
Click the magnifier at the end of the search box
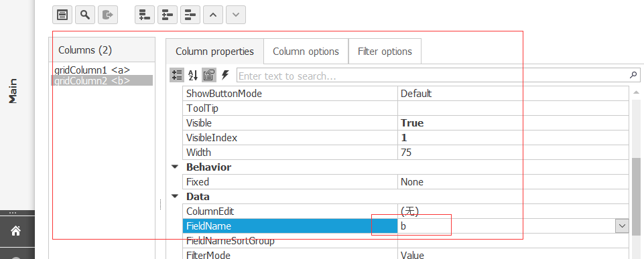[633, 75]
